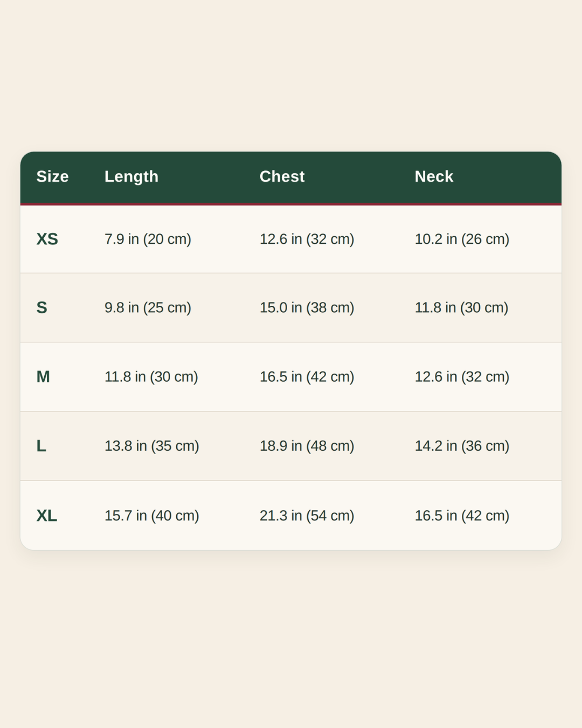Image resolution: width=582 pixels, height=728 pixels.
Task: Select the XL neck value "16.5 in (42 cm)"
Action: (462, 516)
